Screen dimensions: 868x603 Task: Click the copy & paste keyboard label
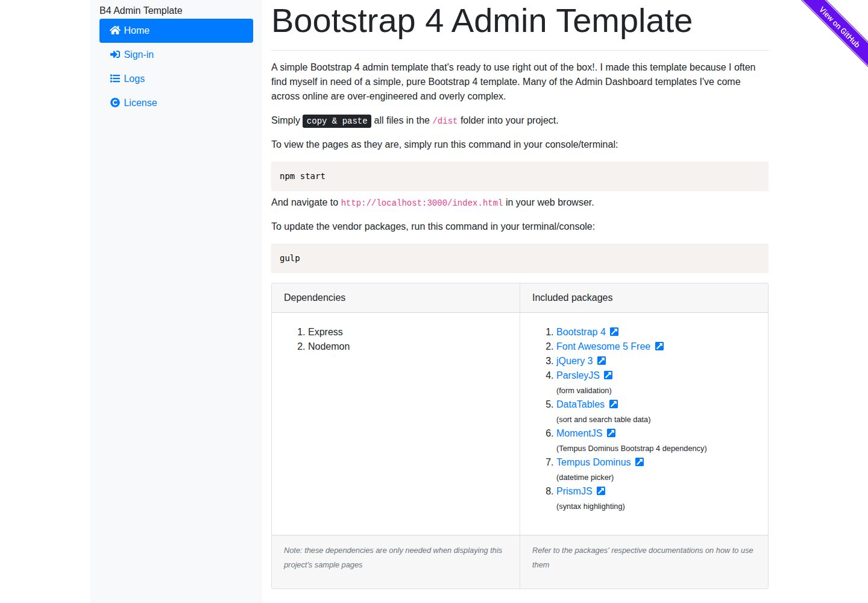coord(337,121)
